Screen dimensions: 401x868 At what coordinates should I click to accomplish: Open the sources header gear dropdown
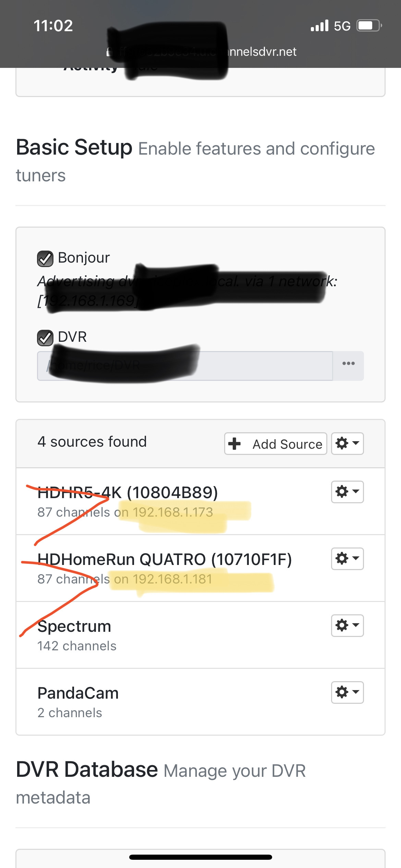(347, 444)
